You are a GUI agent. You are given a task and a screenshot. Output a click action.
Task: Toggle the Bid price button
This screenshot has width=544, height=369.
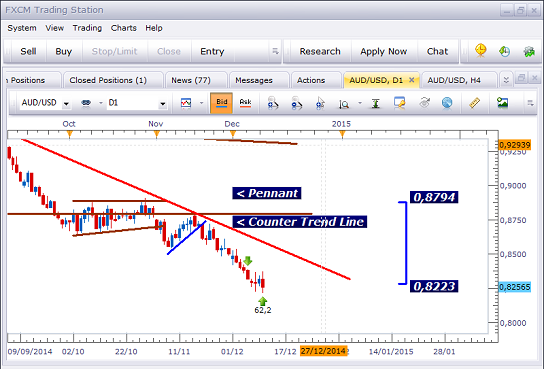(x=221, y=103)
